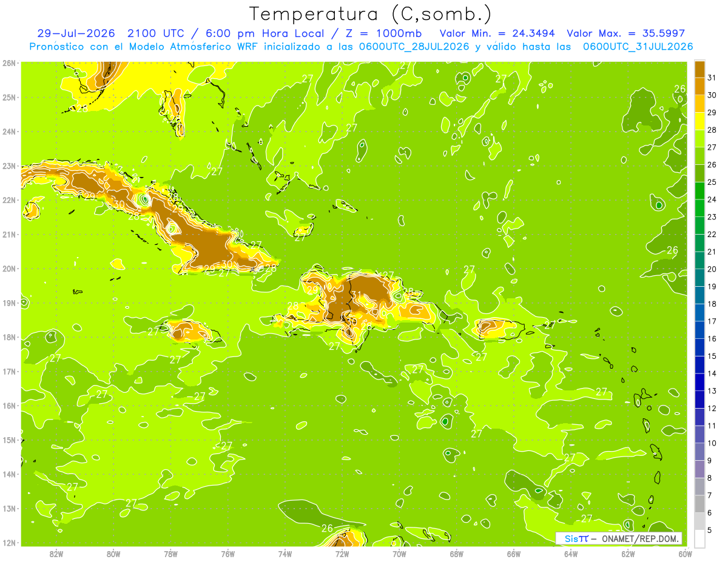Viewport: 728px width, 562px height.
Task: Click the legend value label 24
Action: [x=712, y=199]
